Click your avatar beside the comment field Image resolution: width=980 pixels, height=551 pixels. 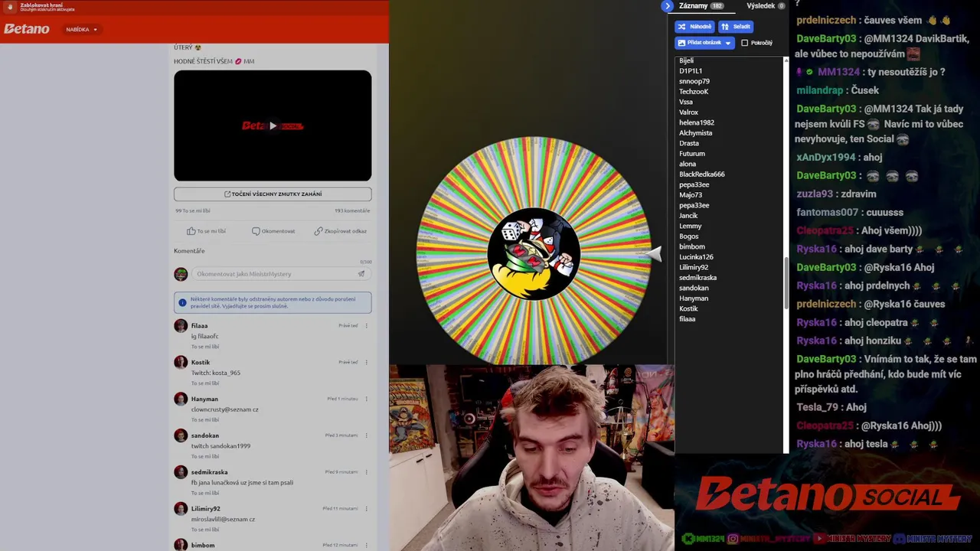[x=181, y=274]
